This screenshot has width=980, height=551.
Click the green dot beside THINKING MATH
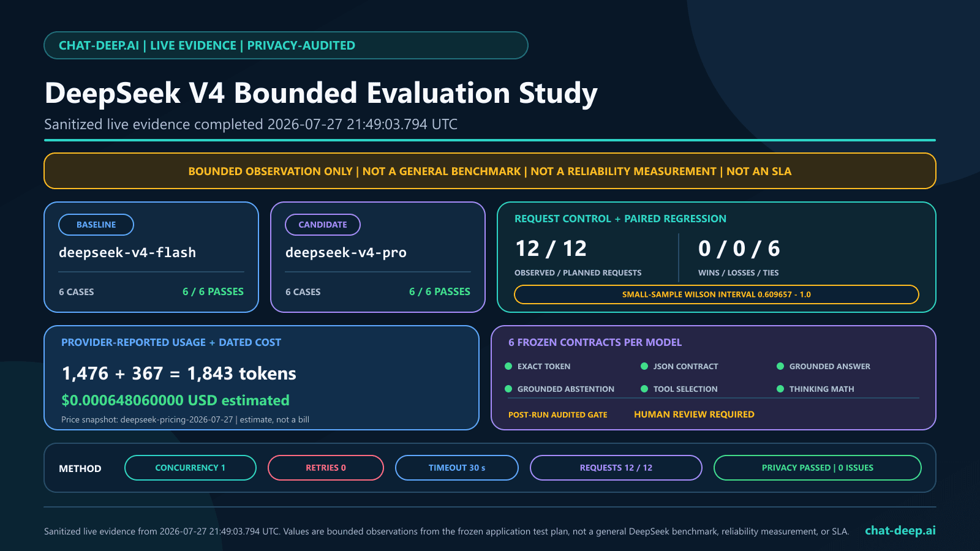point(780,389)
